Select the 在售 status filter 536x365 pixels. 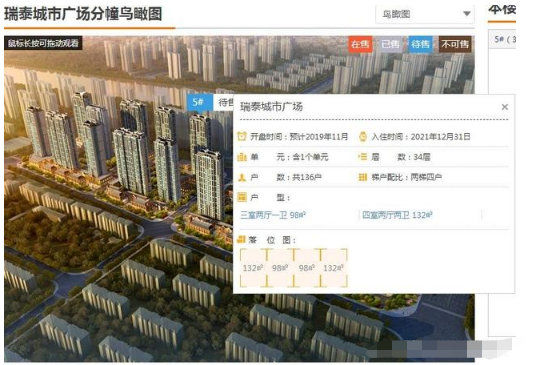coord(360,44)
